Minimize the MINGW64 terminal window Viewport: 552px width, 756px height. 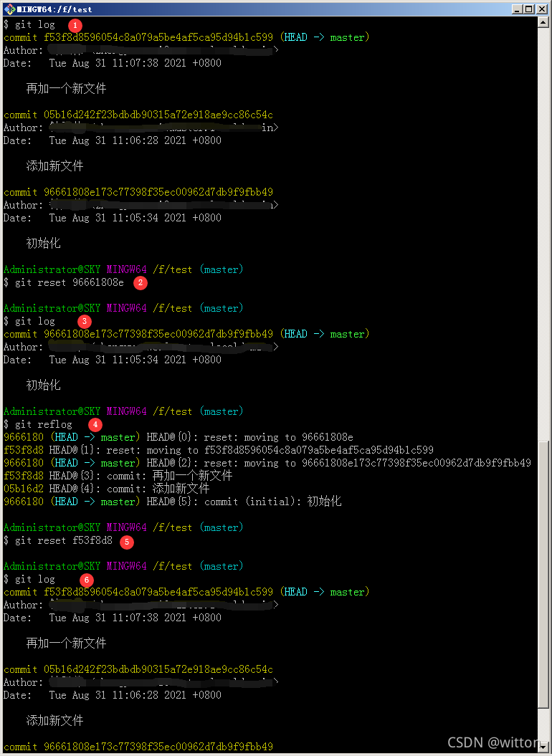coord(518,9)
